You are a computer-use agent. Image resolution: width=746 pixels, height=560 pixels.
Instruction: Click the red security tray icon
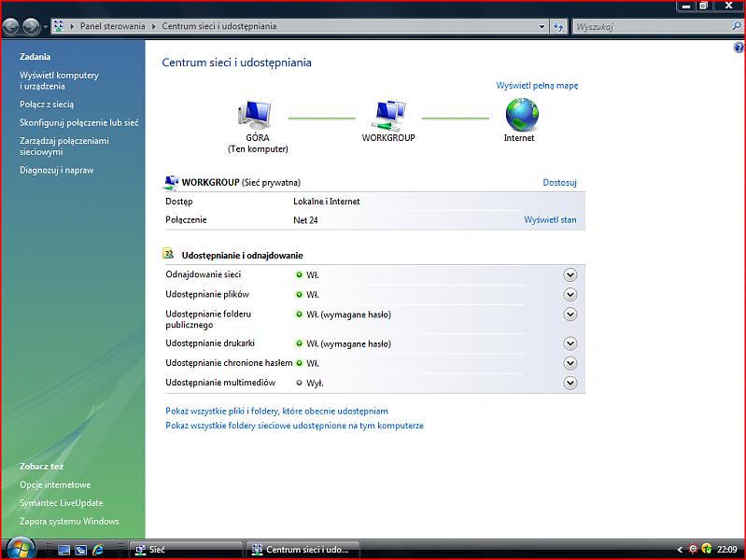pos(693,549)
